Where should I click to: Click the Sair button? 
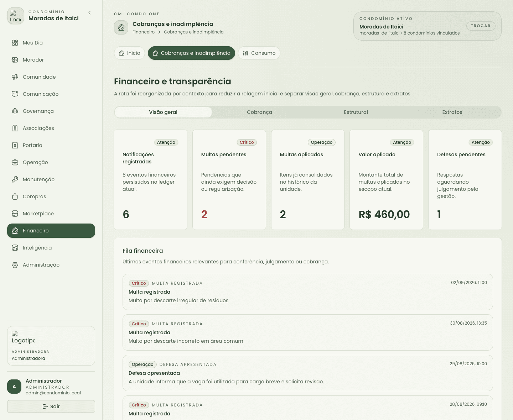51,406
